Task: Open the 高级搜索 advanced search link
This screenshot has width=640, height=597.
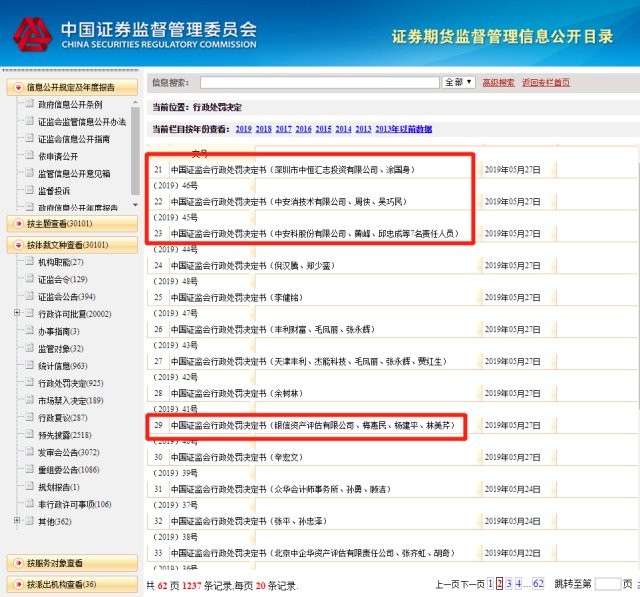Action: pyautogui.click(x=499, y=82)
